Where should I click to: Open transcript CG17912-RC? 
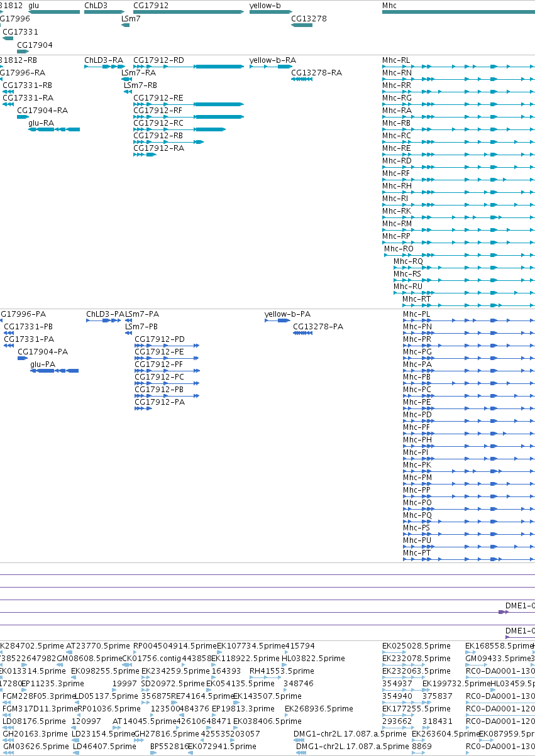(x=158, y=123)
